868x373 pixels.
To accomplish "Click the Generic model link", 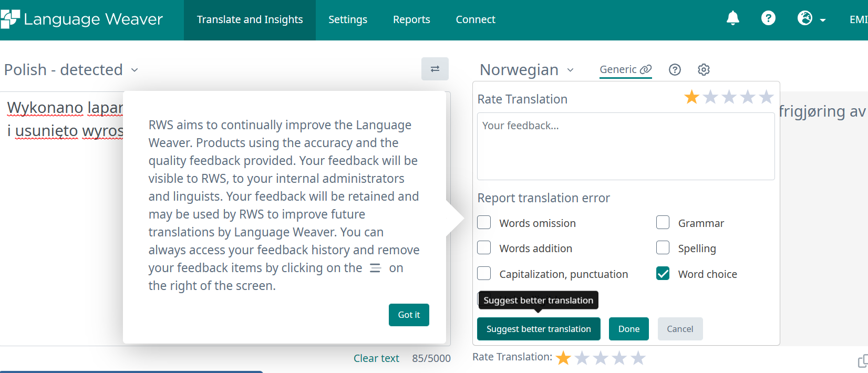I will [618, 69].
